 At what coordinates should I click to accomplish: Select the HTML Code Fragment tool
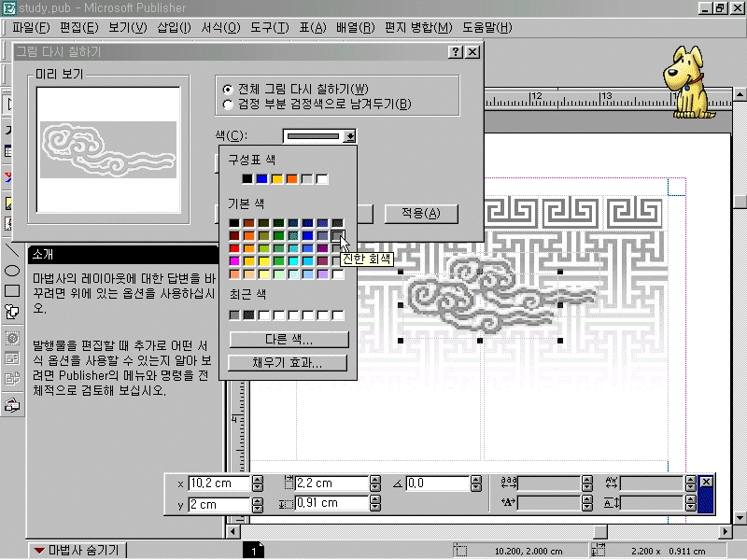(11, 379)
